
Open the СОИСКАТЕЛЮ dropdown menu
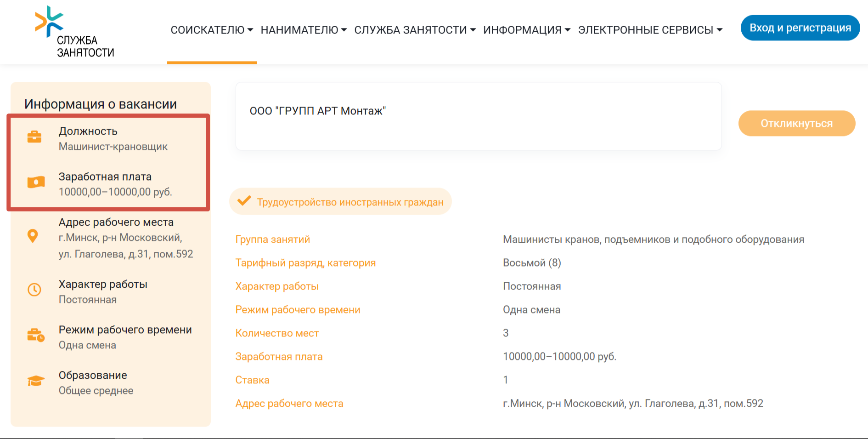coord(212,30)
